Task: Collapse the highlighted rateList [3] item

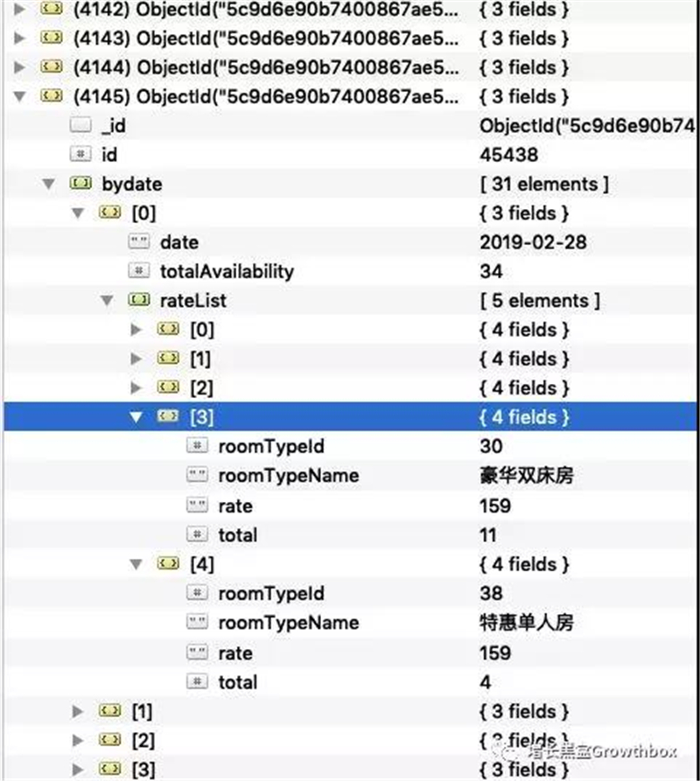Action: [x=136, y=417]
